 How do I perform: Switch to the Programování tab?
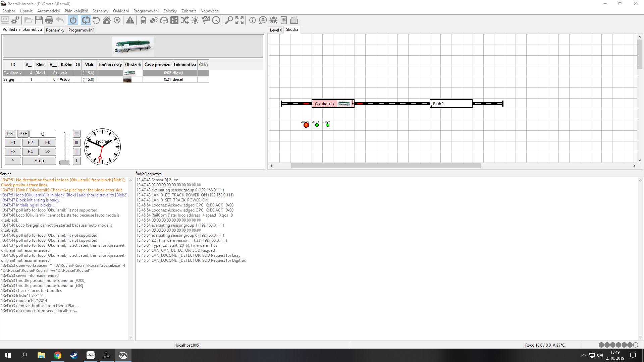81,30
